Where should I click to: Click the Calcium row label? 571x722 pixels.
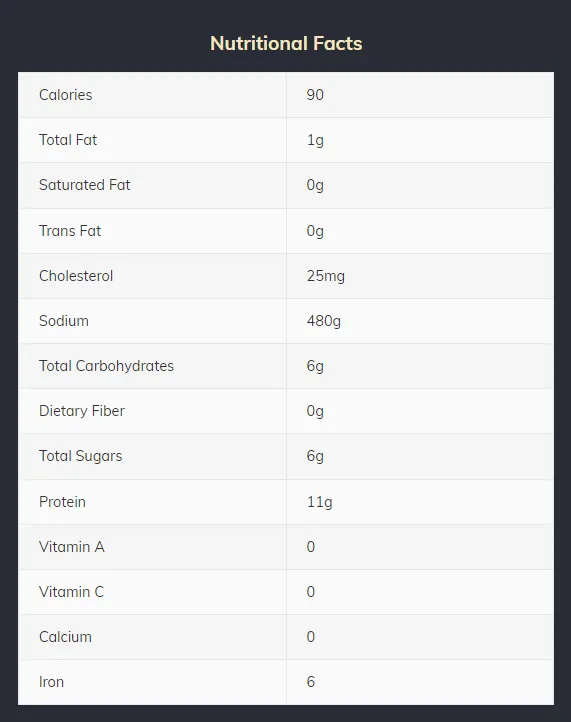point(65,637)
